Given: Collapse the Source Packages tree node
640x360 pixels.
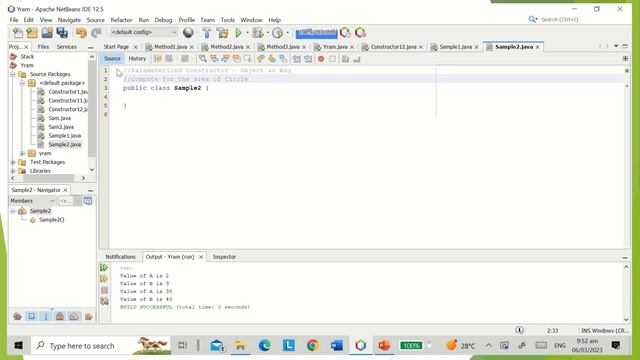Looking at the screenshot, I should (13, 74).
